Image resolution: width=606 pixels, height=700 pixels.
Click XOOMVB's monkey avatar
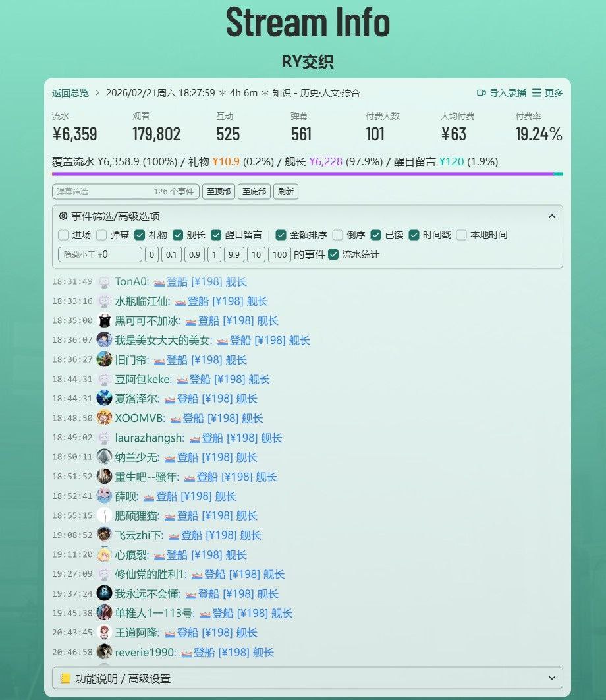click(x=105, y=418)
